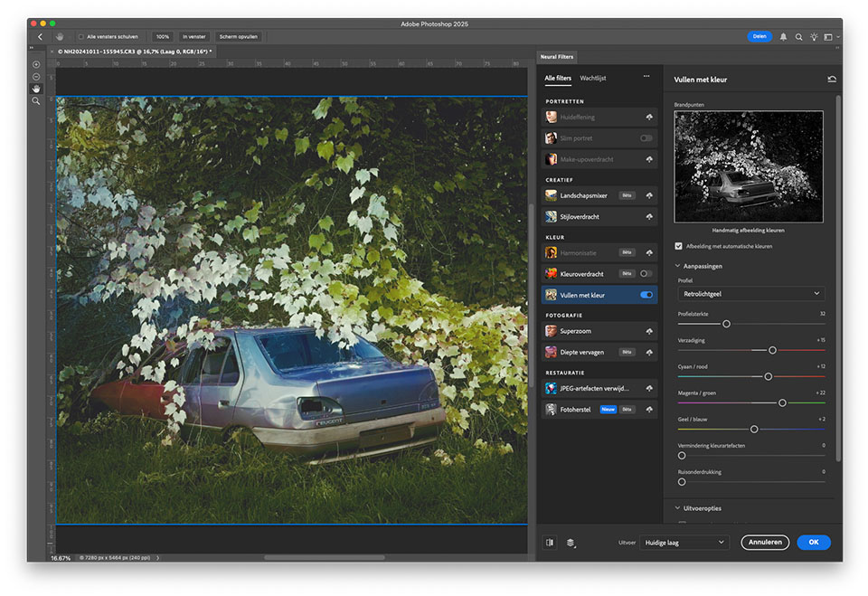868x596 pixels.
Task: Select the Fotoherstel filter entry
Action: click(599, 410)
